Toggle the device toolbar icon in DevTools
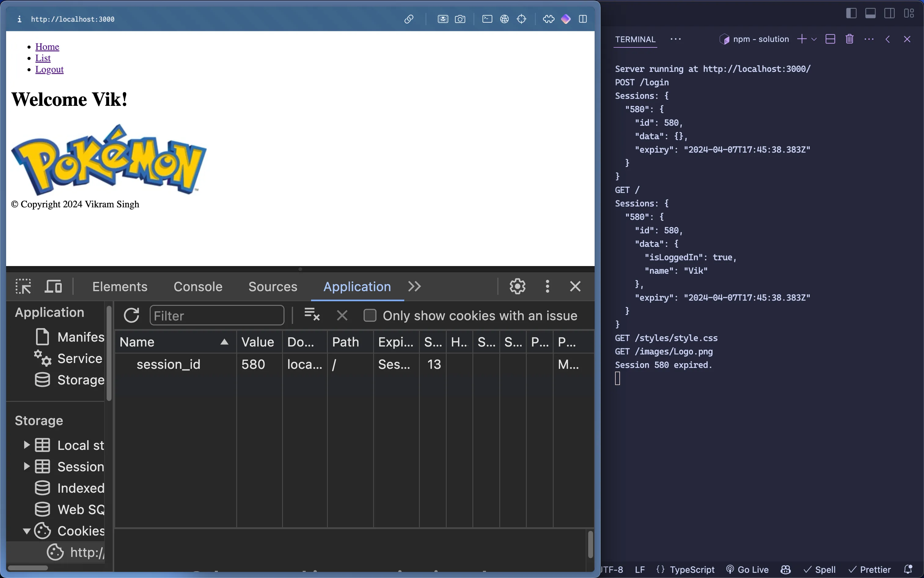The image size is (924, 578). (53, 286)
